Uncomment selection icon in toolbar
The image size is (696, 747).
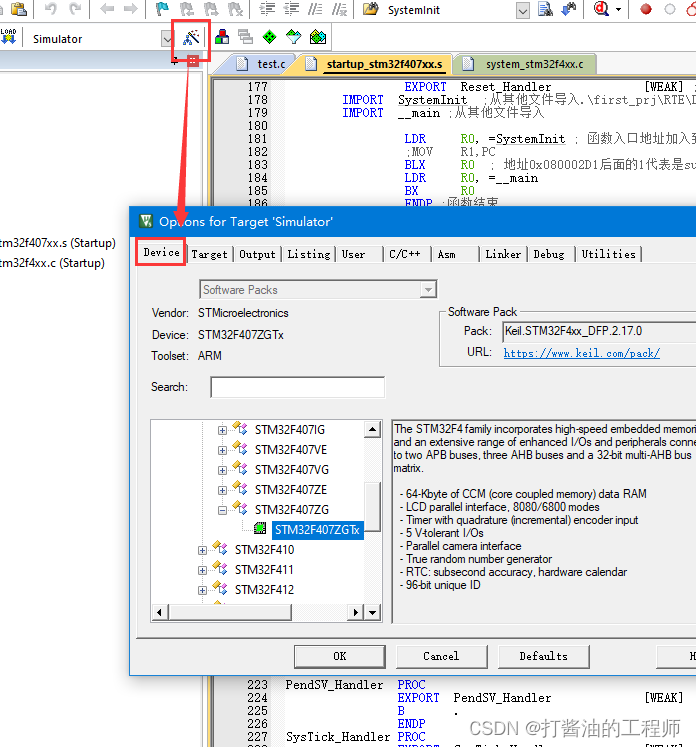[x=339, y=9]
